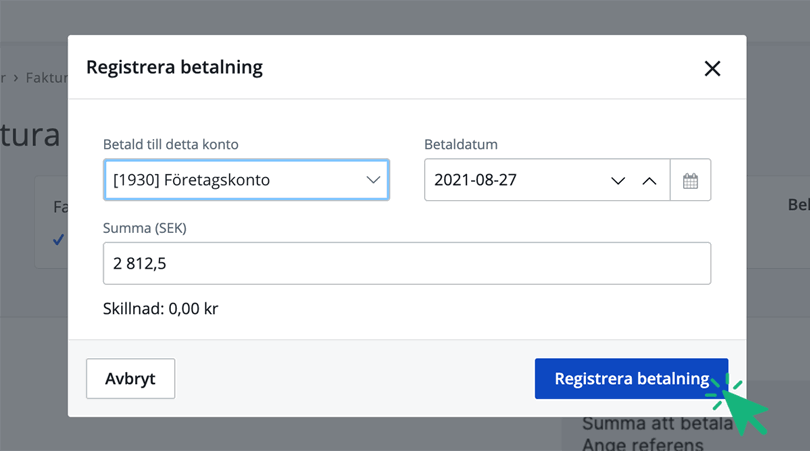Close the Registrera betalning dialog
Viewport: 810px width, 451px height.
[712, 68]
